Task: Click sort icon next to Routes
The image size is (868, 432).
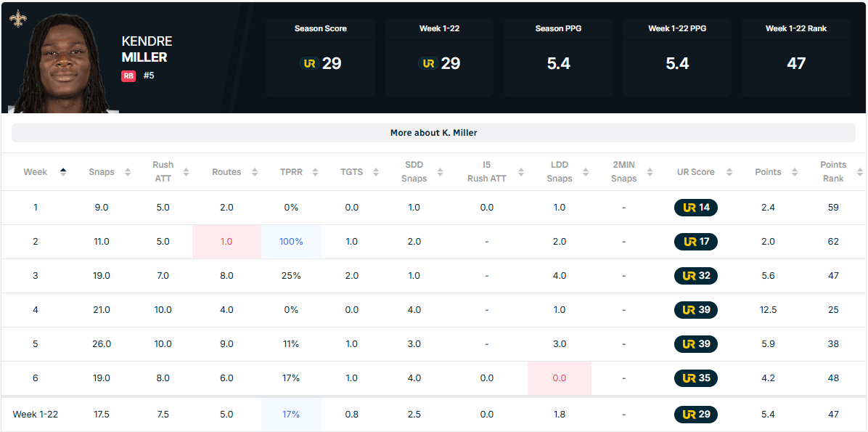Action: coord(255,172)
